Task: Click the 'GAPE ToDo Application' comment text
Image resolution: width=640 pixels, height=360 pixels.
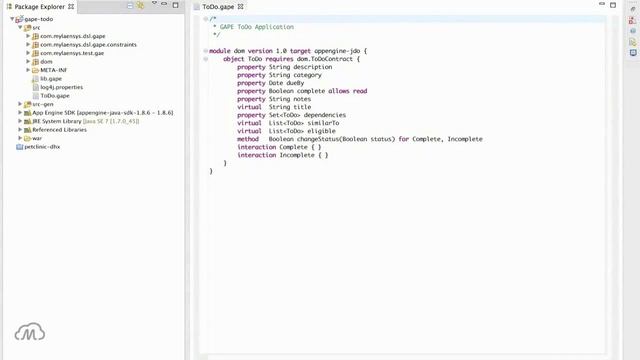Action: coord(257,27)
